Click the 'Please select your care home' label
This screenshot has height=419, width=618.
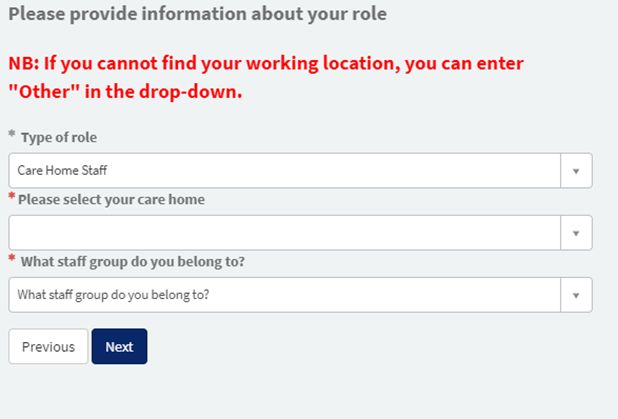point(112,199)
